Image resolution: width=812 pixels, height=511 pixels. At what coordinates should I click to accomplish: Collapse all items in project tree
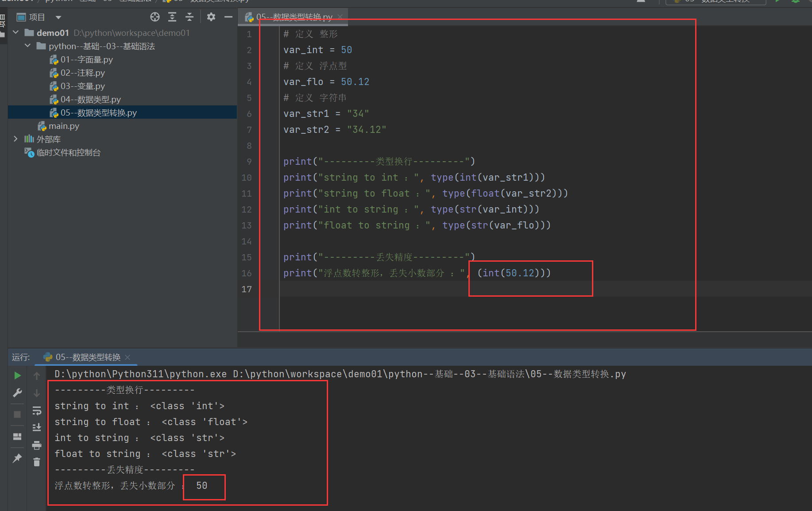point(189,17)
